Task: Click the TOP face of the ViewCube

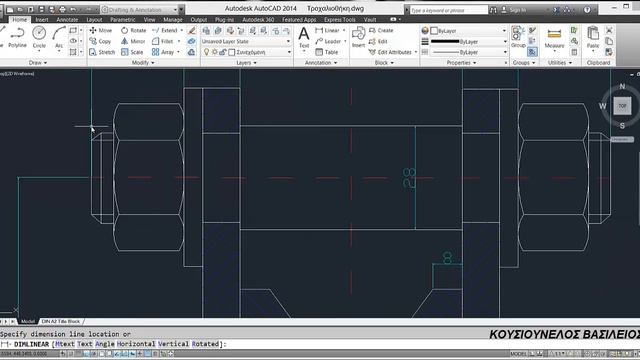Action: click(622, 106)
